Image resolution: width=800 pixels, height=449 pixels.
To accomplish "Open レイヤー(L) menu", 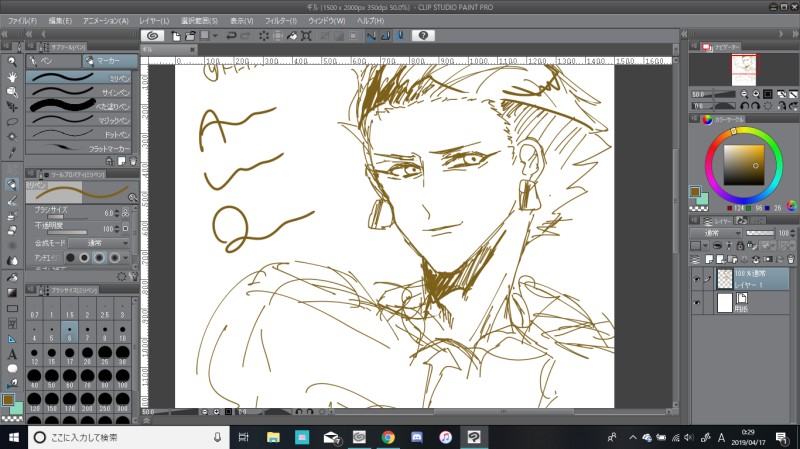I will click(x=154, y=21).
